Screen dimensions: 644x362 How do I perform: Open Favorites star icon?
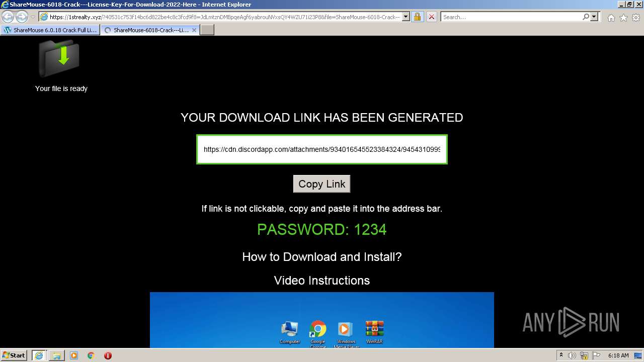[x=623, y=18]
